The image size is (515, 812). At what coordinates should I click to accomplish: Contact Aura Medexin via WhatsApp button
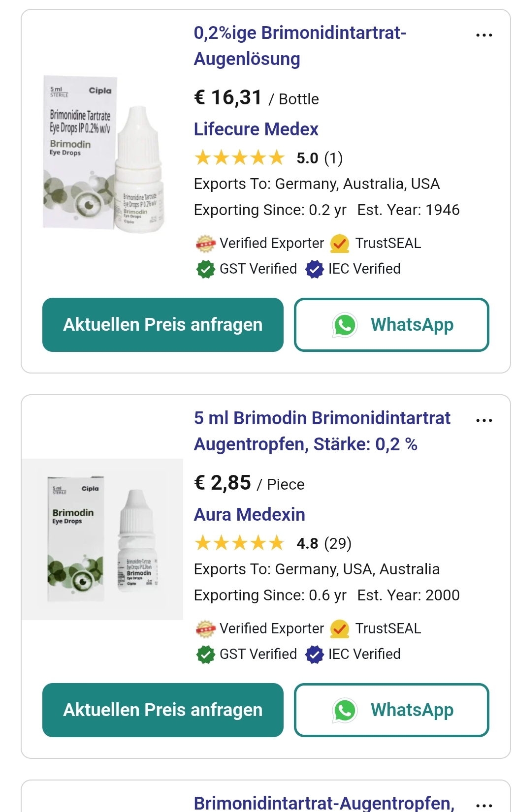[x=391, y=710]
